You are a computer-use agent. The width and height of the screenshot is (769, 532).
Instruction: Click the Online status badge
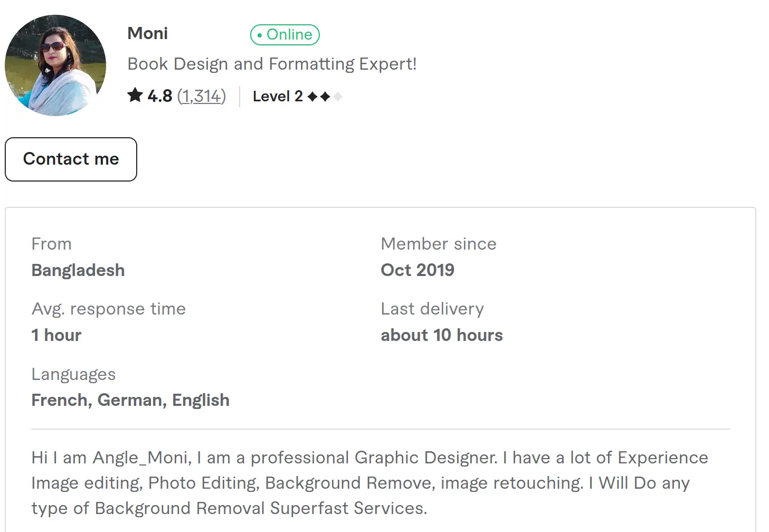pos(285,35)
